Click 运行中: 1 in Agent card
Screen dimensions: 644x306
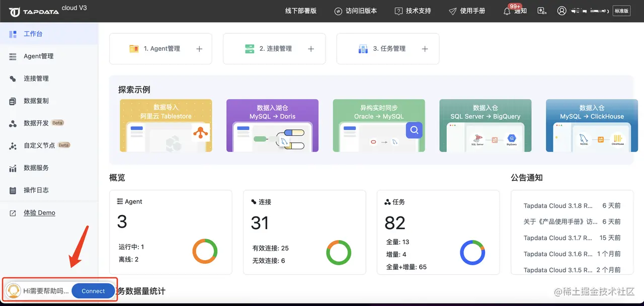(x=131, y=247)
